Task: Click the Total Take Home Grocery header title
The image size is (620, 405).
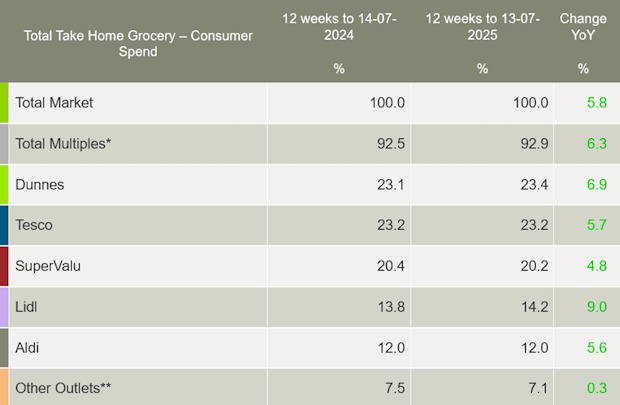Action: (x=138, y=44)
